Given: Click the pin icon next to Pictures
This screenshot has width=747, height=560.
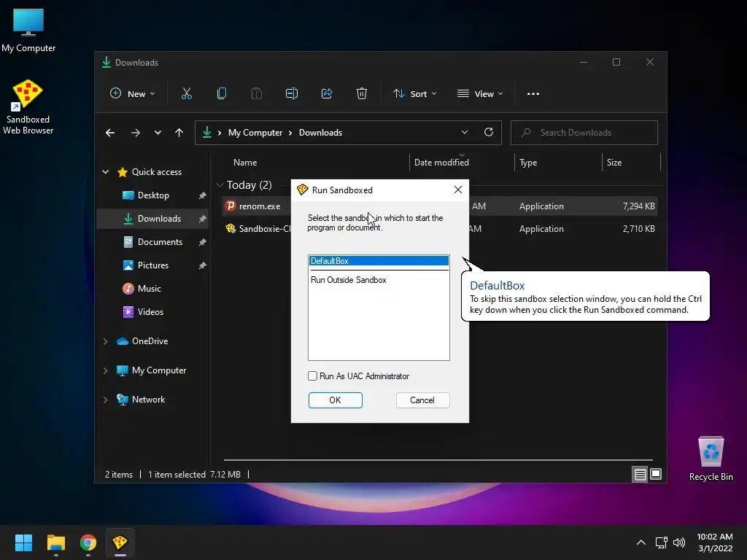Looking at the screenshot, I should [203, 265].
